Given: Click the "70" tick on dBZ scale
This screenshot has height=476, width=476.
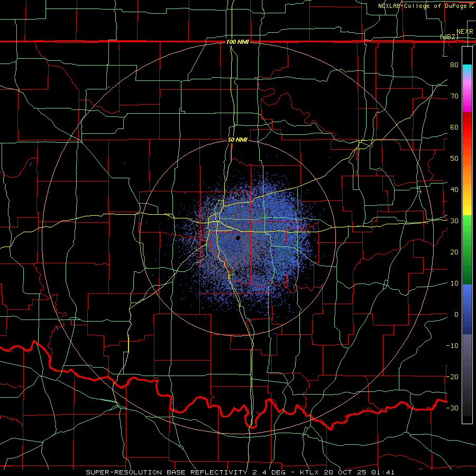Looking at the screenshot, I should click(454, 96).
